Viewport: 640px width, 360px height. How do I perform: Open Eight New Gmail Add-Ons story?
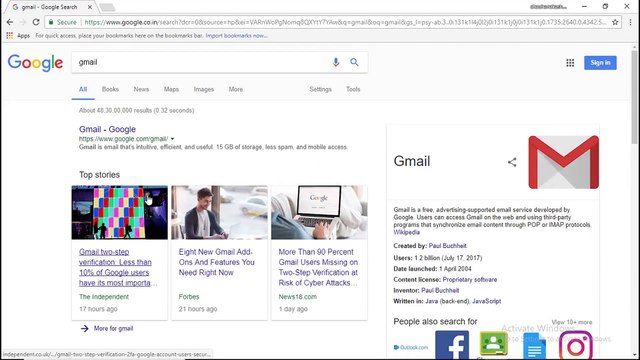pos(216,262)
